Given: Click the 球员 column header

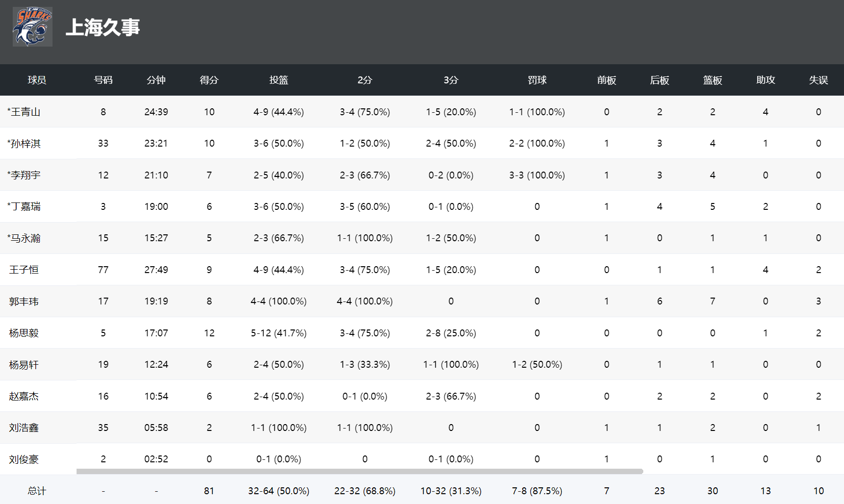Looking at the screenshot, I should point(37,80).
